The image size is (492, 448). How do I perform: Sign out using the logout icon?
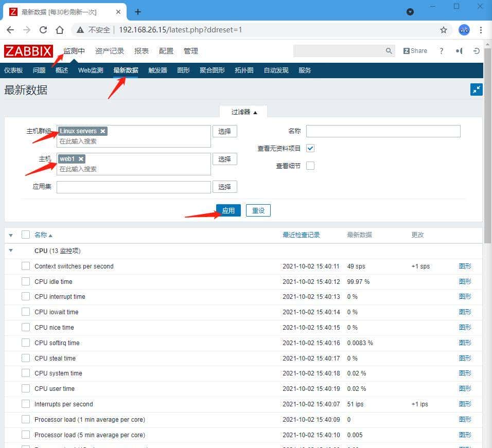point(477,51)
